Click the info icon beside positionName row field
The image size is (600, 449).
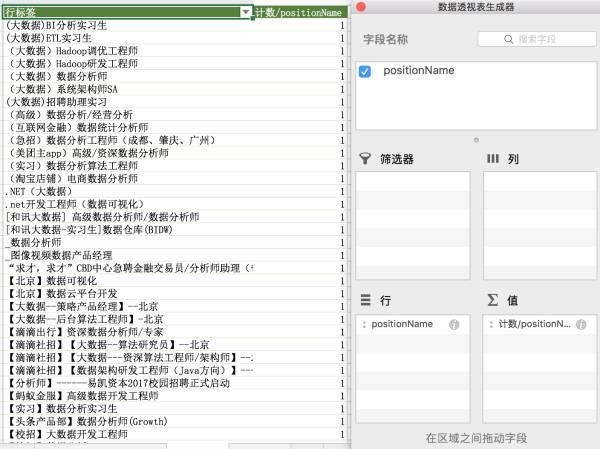(454, 325)
